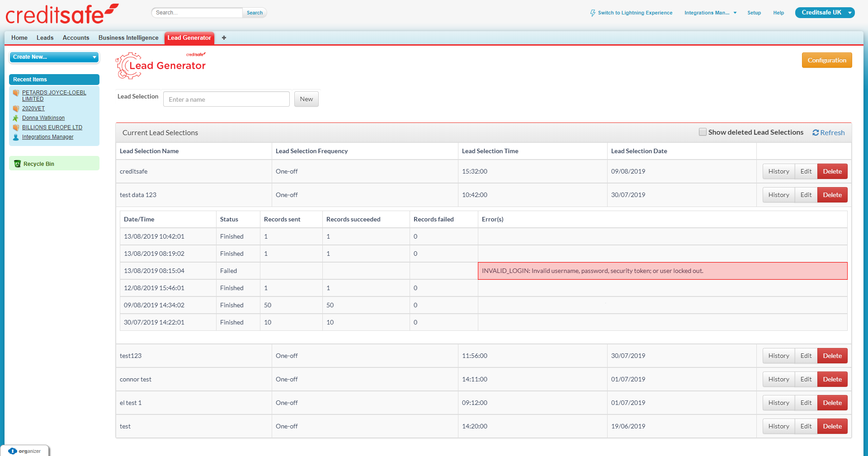Viewport: 868px width, 456px height.
Task: Click the 2020VET account icon
Action: point(16,109)
